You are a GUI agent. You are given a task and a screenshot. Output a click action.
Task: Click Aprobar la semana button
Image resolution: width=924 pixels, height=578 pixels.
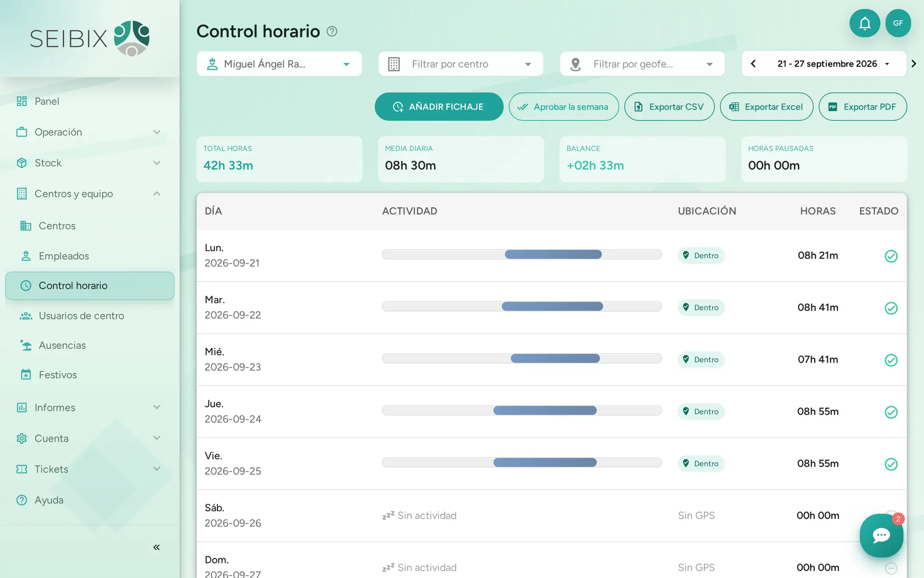[564, 107]
